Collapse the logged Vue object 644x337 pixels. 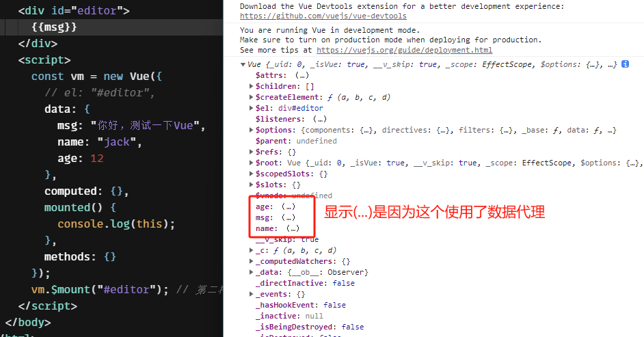point(243,64)
